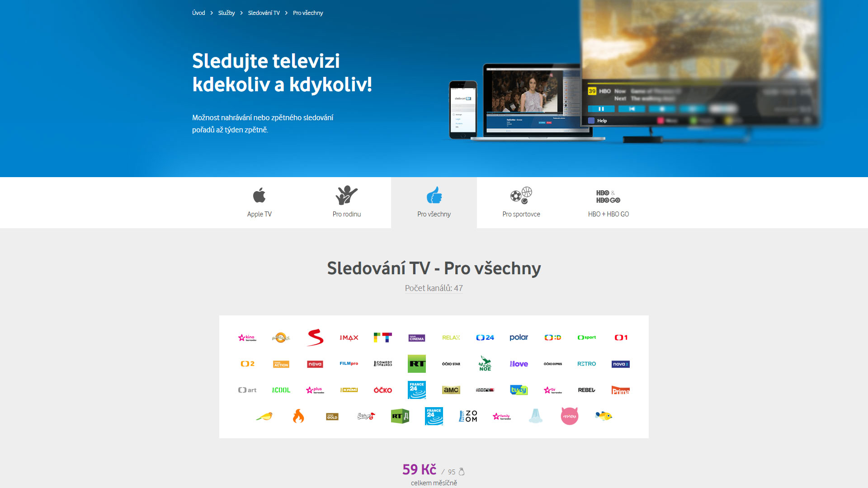Select the Nova channel icon

[314, 363]
